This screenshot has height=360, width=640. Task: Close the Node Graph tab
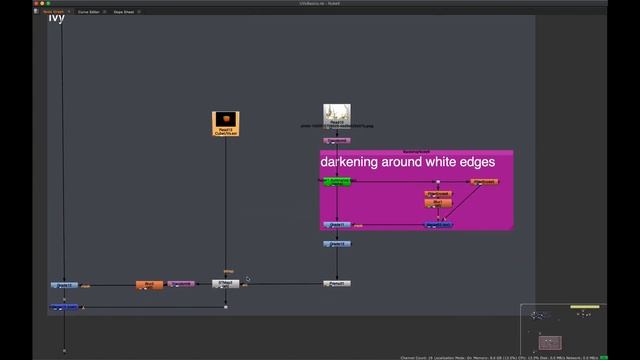coord(69,12)
